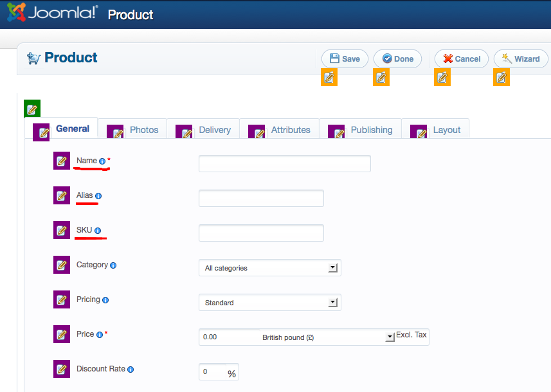Click the Name text input field
Screen dimensions: 551x392
point(284,164)
